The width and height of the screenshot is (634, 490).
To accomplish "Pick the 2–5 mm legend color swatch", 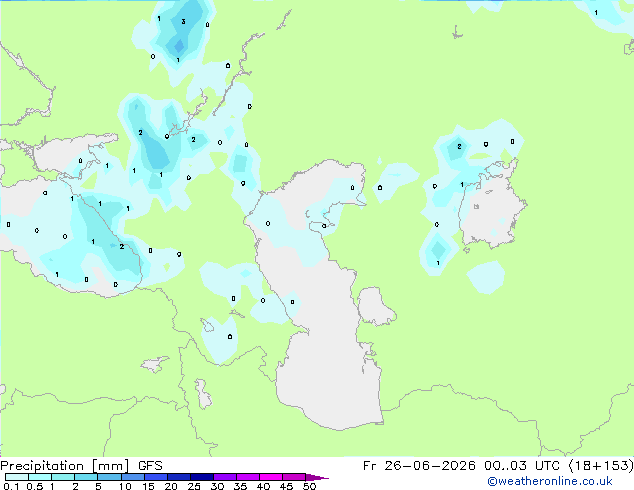I will pos(86,477).
